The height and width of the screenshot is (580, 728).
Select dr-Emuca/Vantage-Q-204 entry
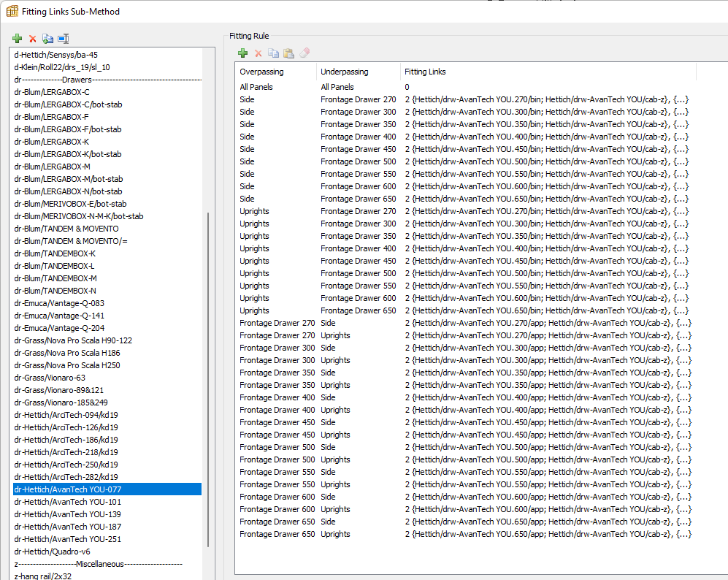coord(107,328)
